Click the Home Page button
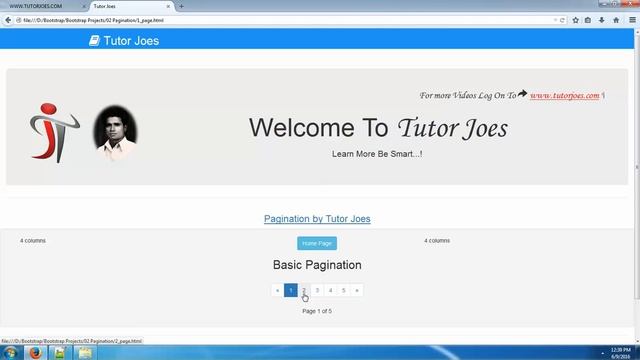This screenshot has width=640, height=360. [317, 243]
